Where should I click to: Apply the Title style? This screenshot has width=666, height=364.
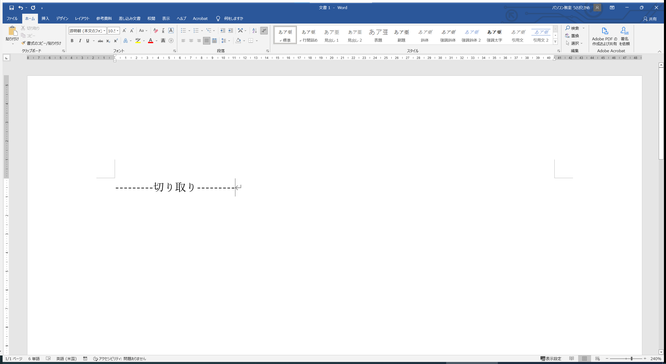pos(378,35)
